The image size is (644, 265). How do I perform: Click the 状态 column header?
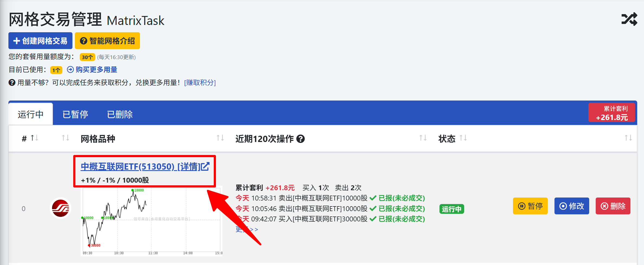pyautogui.click(x=447, y=139)
